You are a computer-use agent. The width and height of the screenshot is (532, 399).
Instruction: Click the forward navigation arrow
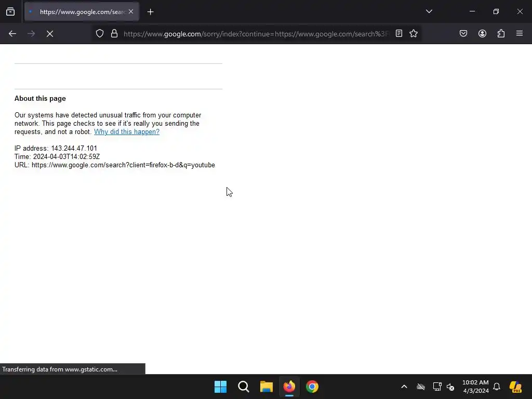31,34
